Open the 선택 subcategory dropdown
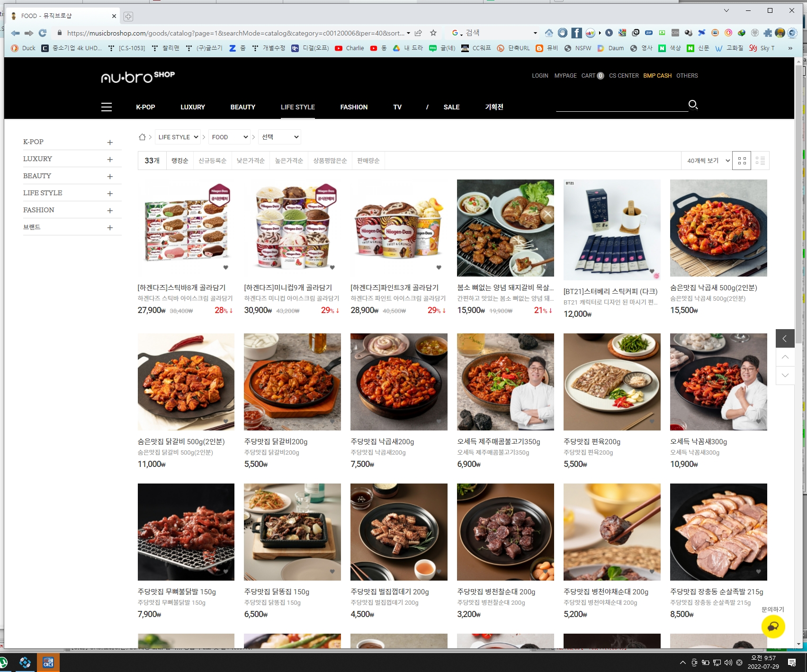The image size is (807, 672). coord(279,137)
